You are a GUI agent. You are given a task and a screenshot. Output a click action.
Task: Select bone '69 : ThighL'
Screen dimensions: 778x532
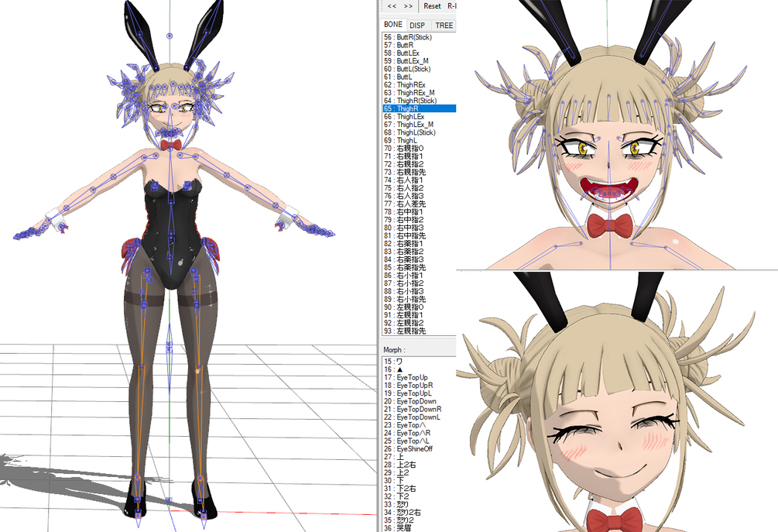coord(420,140)
